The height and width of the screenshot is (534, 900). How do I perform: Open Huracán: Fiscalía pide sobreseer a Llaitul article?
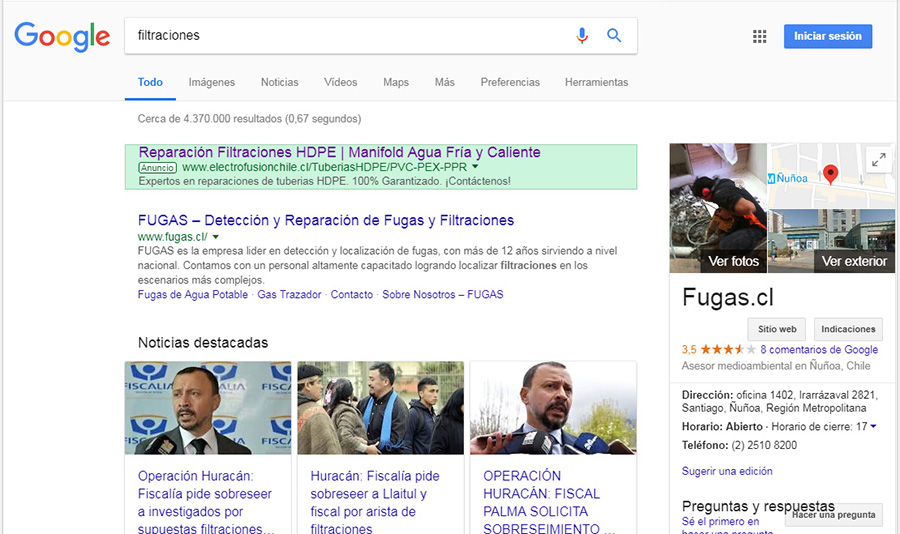(375, 502)
